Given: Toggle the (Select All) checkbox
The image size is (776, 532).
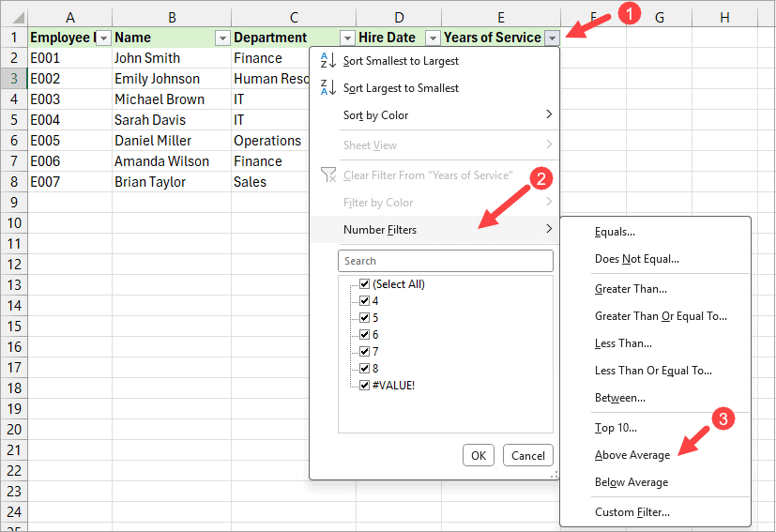Looking at the screenshot, I should [x=365, y=284].
